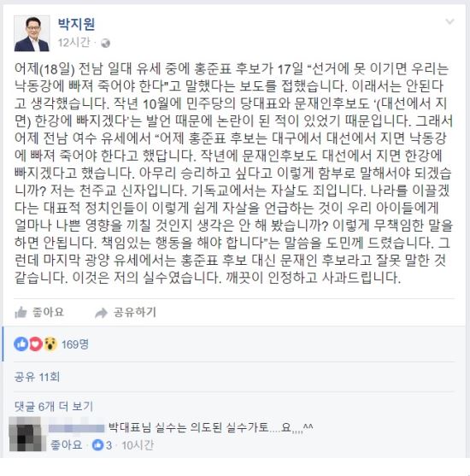Click the Wow face reaction icon
470x476 pixels.
pyautogui.click(x=50, y=344)
